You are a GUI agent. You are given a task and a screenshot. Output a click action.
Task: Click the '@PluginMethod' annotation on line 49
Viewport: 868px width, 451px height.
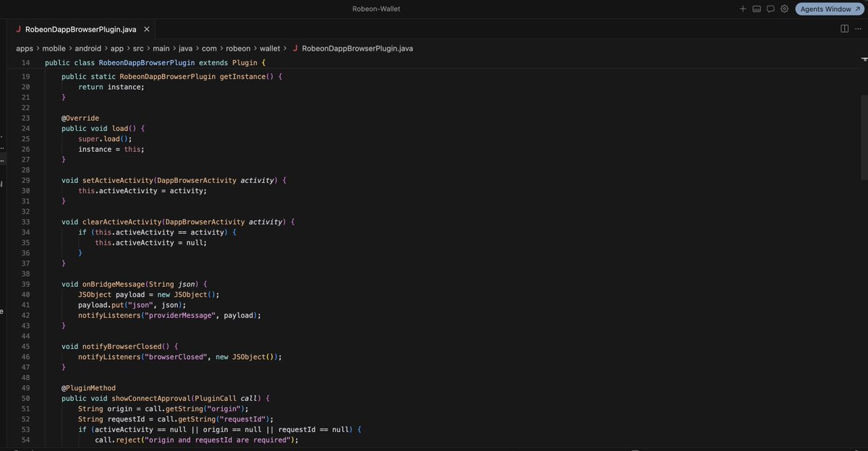coord(88,388)
